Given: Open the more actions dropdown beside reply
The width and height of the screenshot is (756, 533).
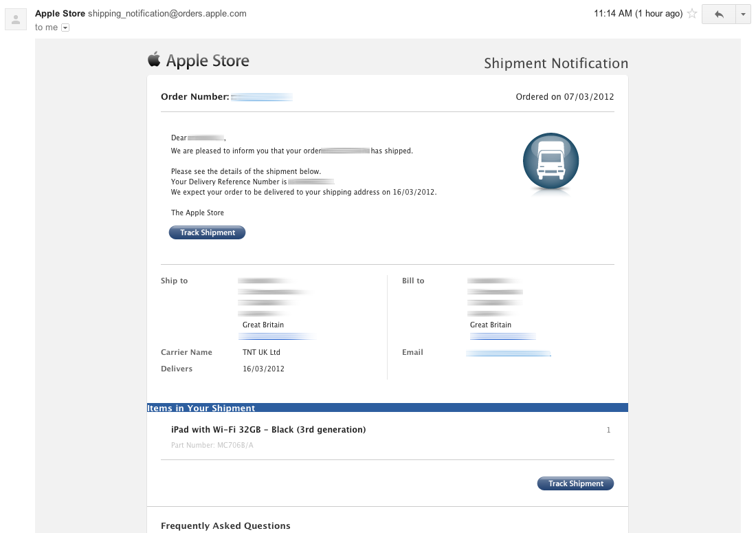Looking at the screenshot, I should 743,14.
